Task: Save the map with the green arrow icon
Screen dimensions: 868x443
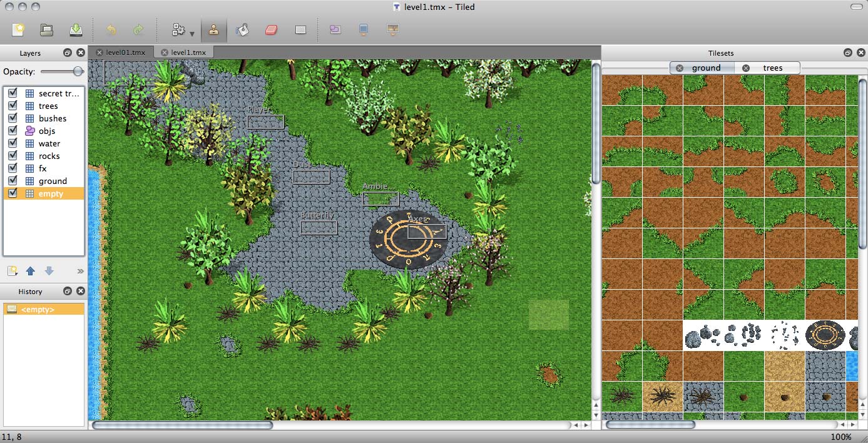Action: pyautogui.click(x=75, y=29)
